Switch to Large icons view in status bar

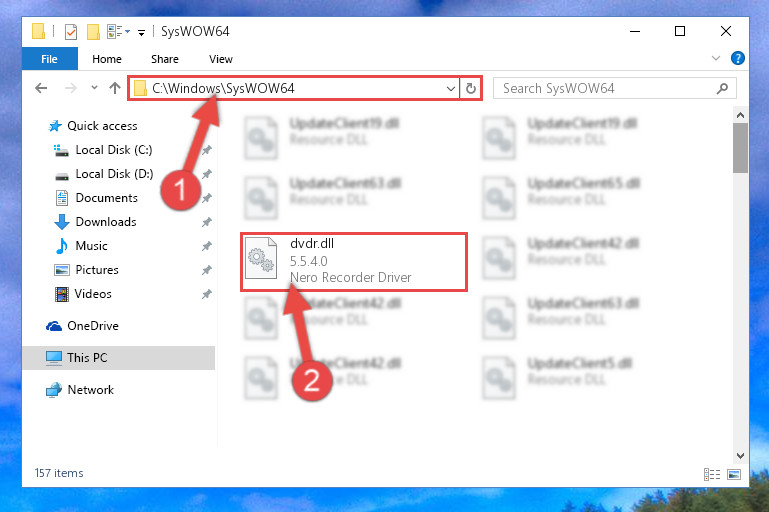coord(734,474)
